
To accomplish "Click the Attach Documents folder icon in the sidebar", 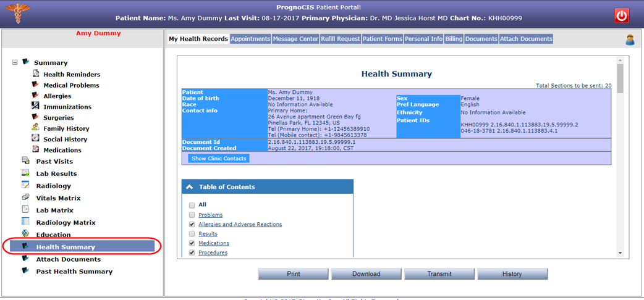I will (x=25, y=259).
